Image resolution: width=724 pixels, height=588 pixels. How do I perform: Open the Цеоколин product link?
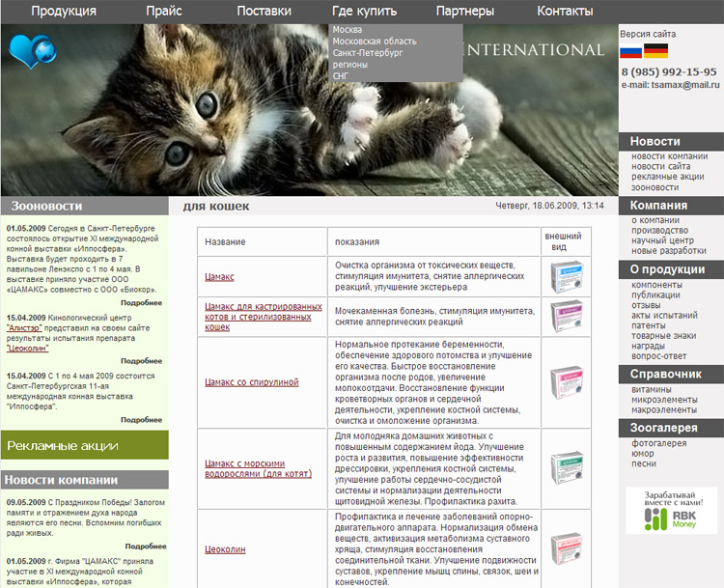click(225, 549)
